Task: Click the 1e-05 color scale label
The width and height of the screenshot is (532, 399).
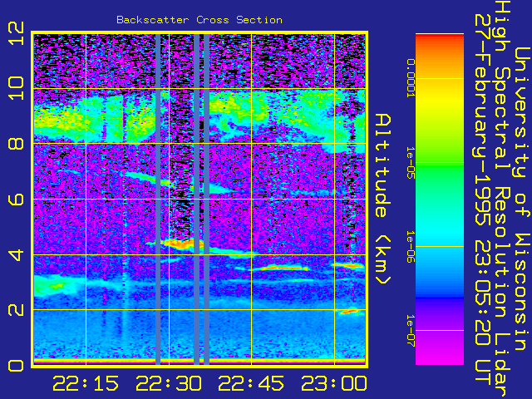Action: 411,163
